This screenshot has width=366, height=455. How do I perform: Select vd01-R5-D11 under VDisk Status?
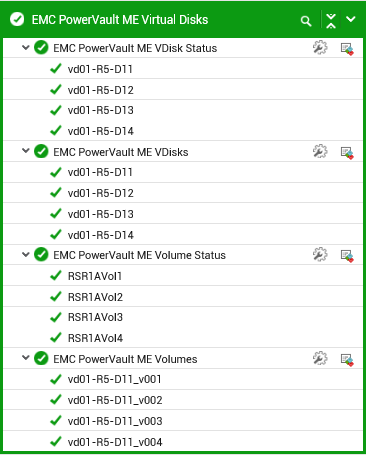point(183,69)
